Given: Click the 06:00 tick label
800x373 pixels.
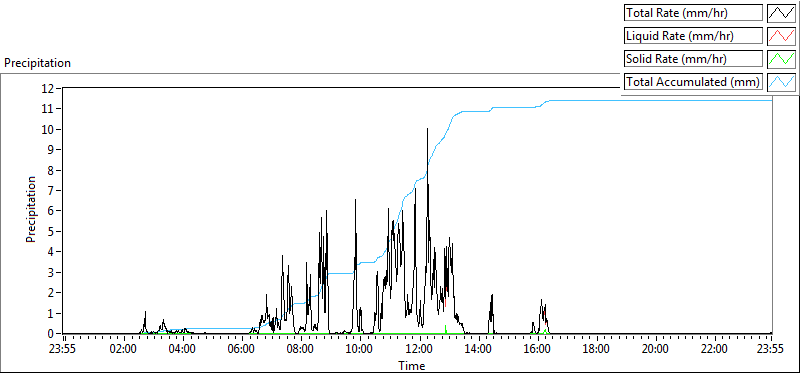Looking at the screenshot, I should tap(241, 349).
